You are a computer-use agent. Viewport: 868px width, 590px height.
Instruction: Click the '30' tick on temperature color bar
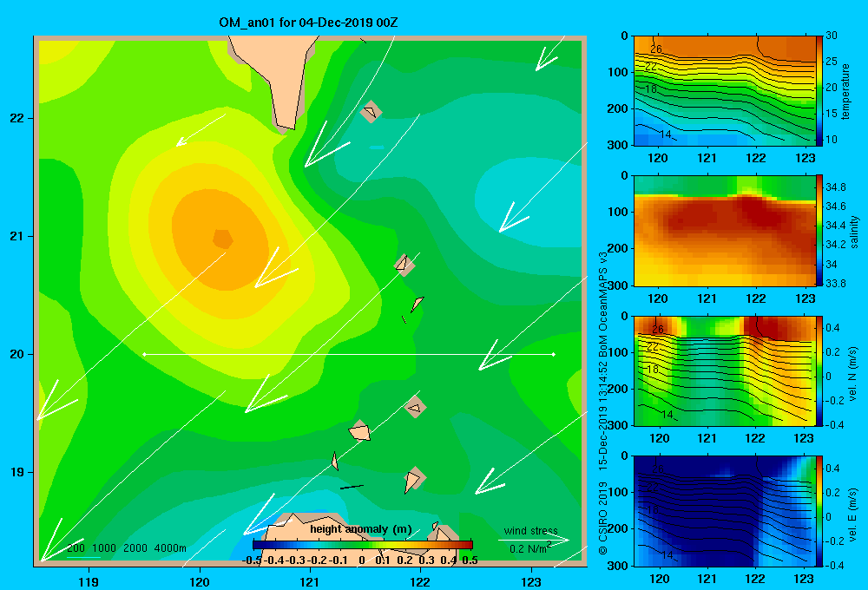pos(831,36)
